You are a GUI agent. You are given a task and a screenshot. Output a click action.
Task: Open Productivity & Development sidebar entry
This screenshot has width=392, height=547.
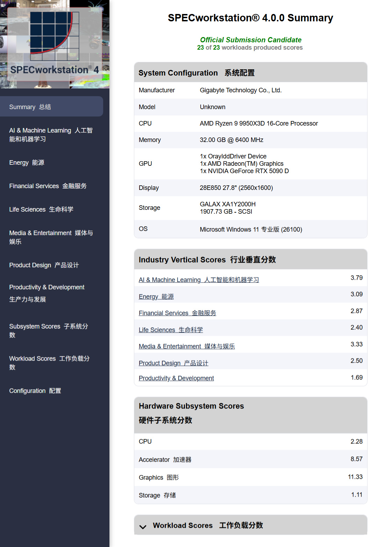[x=51, y=293]
